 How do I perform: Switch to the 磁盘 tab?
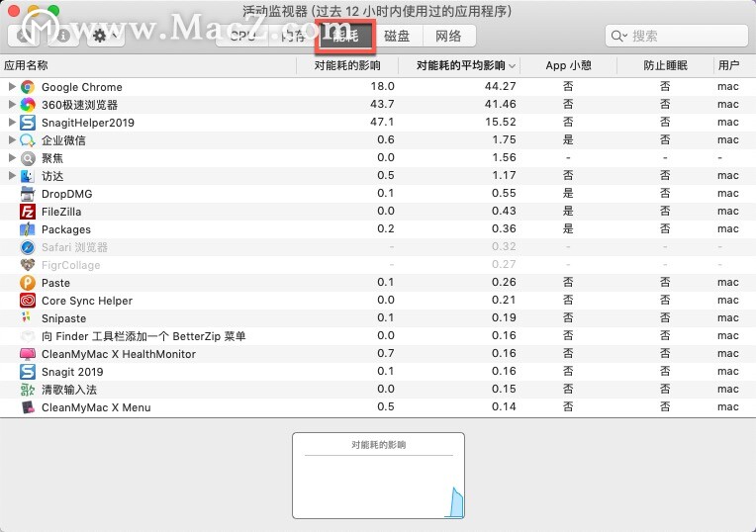397,36
